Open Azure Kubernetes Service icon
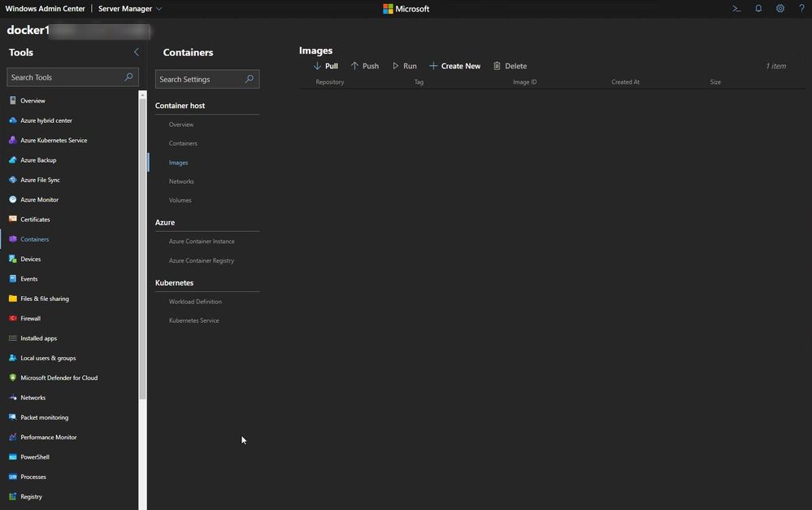Image resolution: width=812 pixels, height=510 pixels. 13,140
